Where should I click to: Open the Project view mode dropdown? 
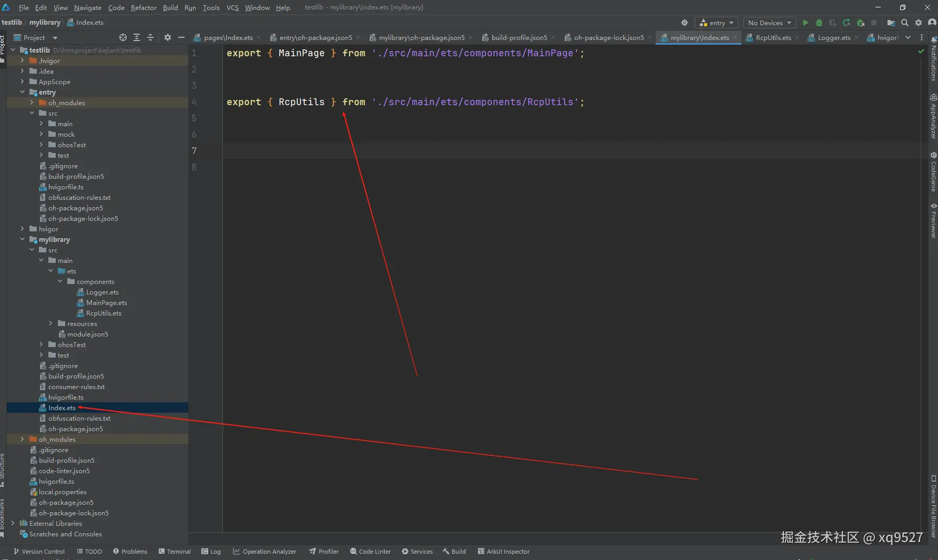point(55,38)
